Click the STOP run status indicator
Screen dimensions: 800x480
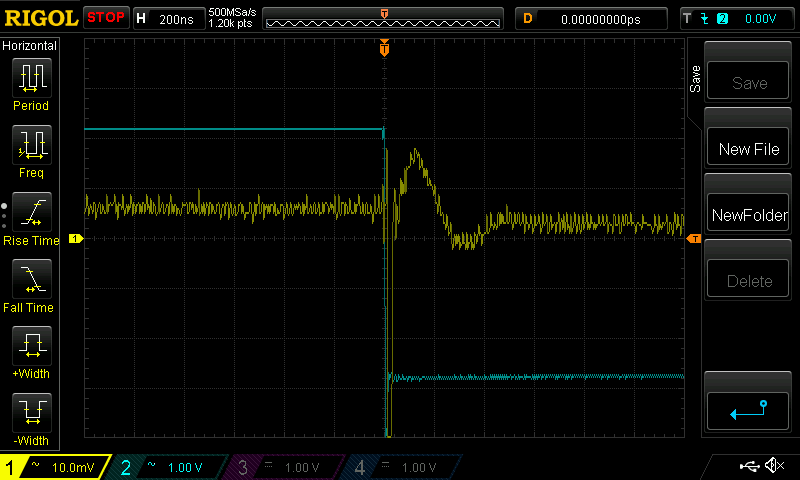pyautogui.click(x=106, y=18)
